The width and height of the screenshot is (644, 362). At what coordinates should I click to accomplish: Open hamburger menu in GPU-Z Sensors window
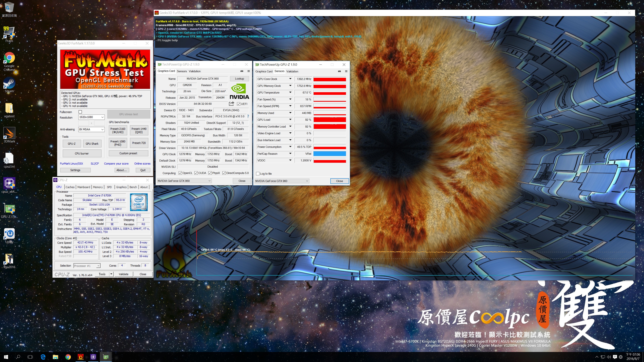pyautogui.click(x=346, y=71)
